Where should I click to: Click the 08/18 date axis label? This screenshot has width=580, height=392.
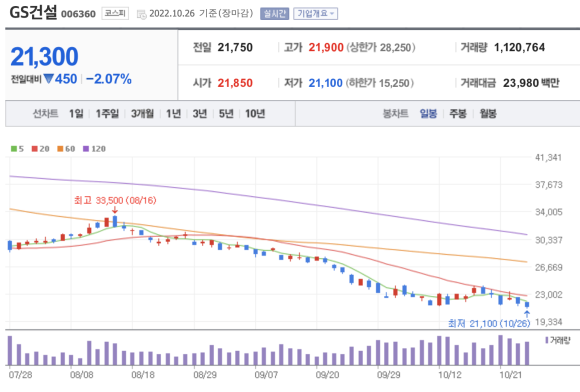coord(143,375)
